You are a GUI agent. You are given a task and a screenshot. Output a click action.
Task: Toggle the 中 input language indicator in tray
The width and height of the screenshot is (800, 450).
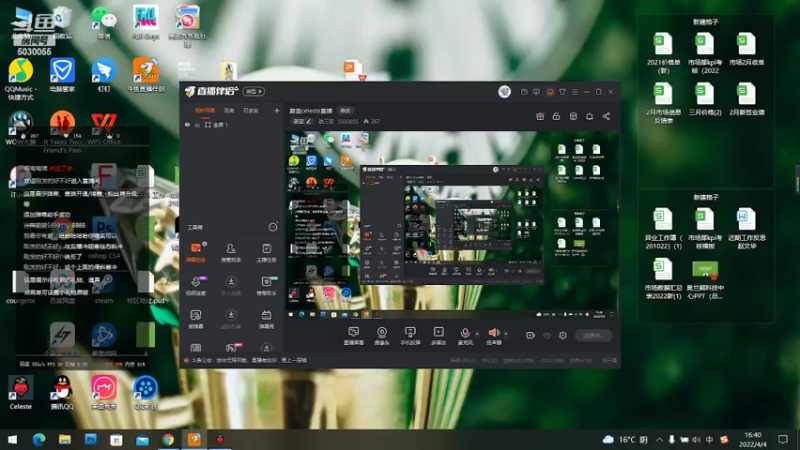pos(710,439)
